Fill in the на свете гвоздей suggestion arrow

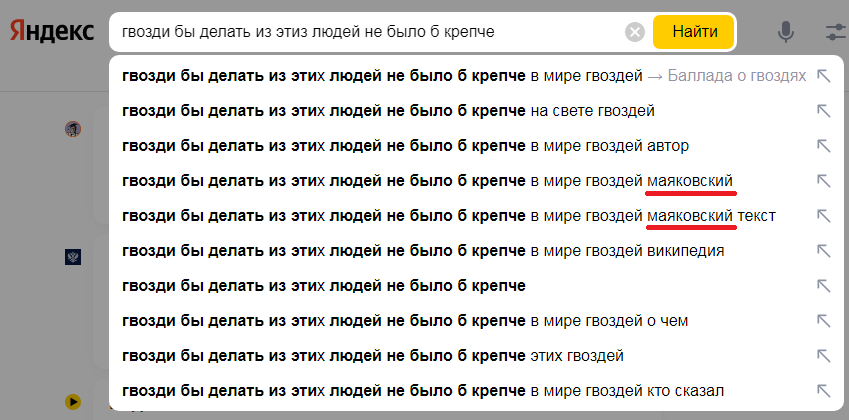coord(823,110)
